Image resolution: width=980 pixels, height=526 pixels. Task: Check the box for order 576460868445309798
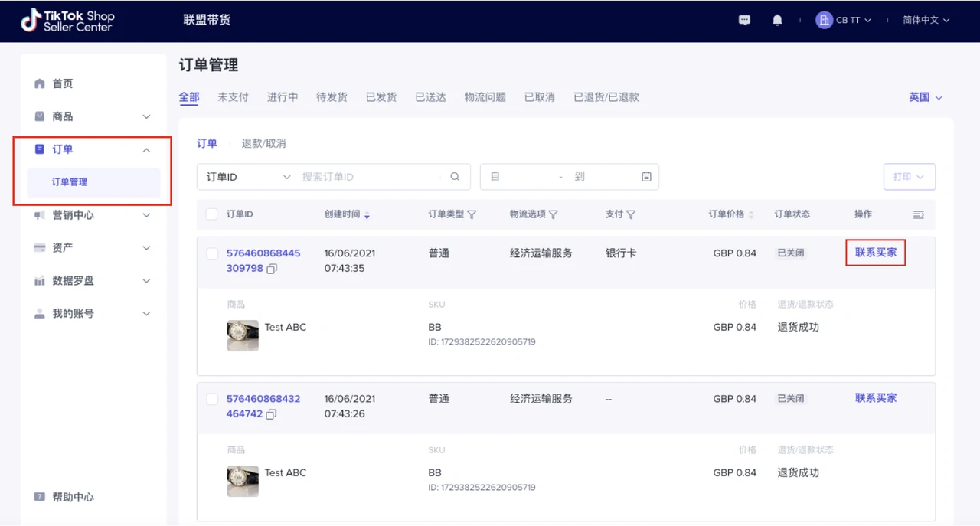tap(213, 253)
